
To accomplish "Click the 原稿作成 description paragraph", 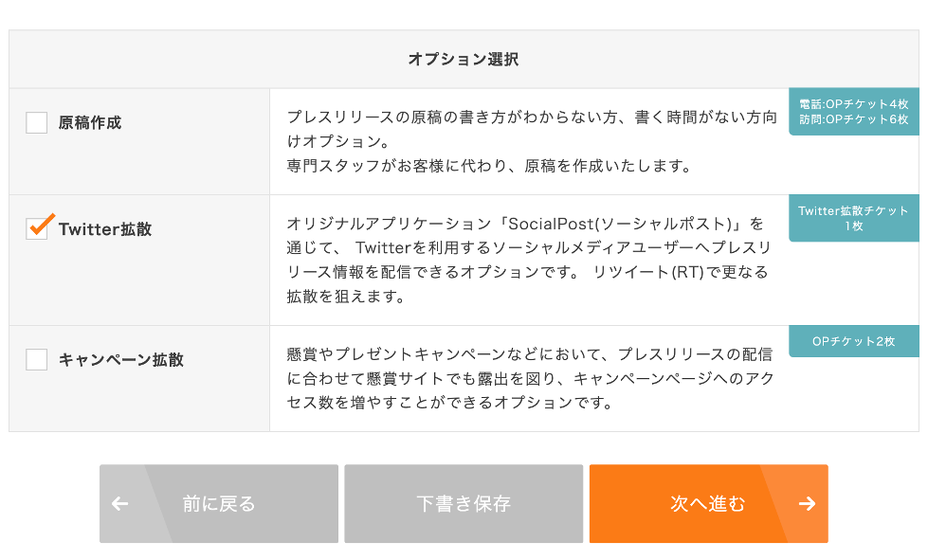I will [x=532, y=130].
